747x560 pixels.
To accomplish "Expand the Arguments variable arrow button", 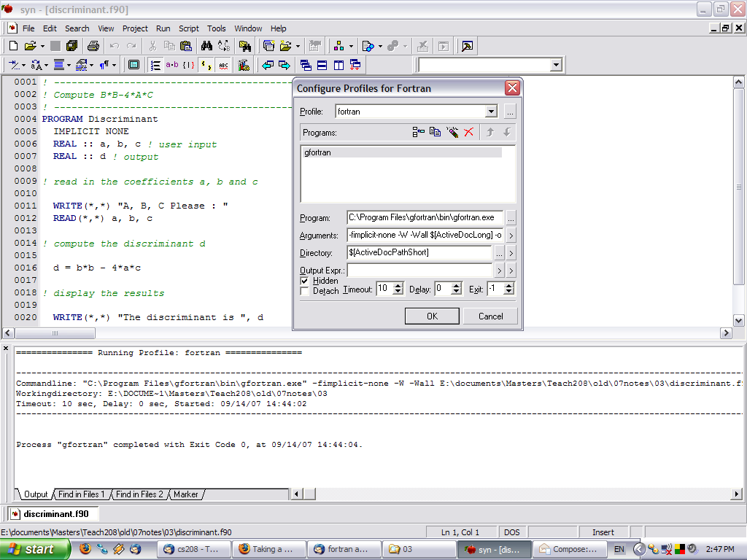I will 511,236.
